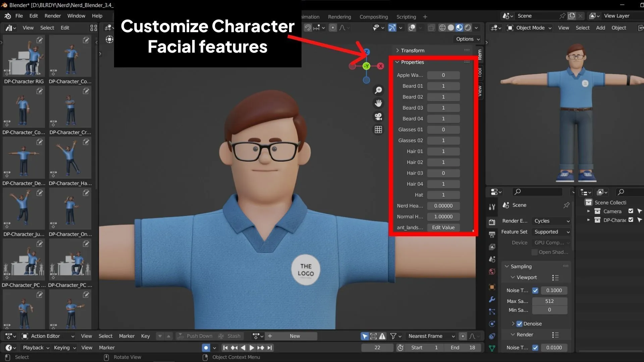The height and width of the screenshot is (362, 644).
Task: Toggle the camera view icon
Action: (378, 116)
